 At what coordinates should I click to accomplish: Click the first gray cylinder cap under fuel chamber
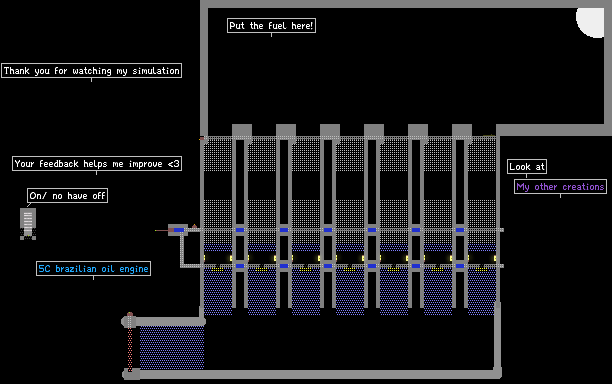[x=242, y=130]
